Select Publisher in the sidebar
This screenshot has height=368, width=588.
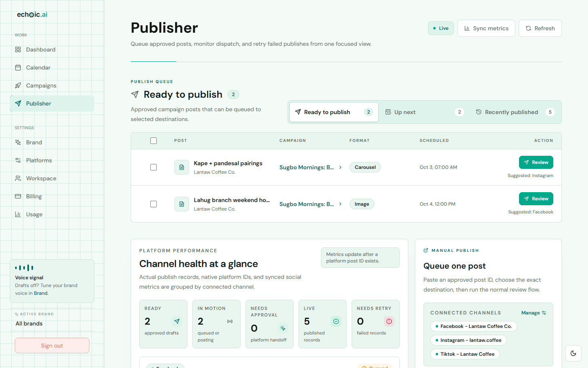(52, 103)
